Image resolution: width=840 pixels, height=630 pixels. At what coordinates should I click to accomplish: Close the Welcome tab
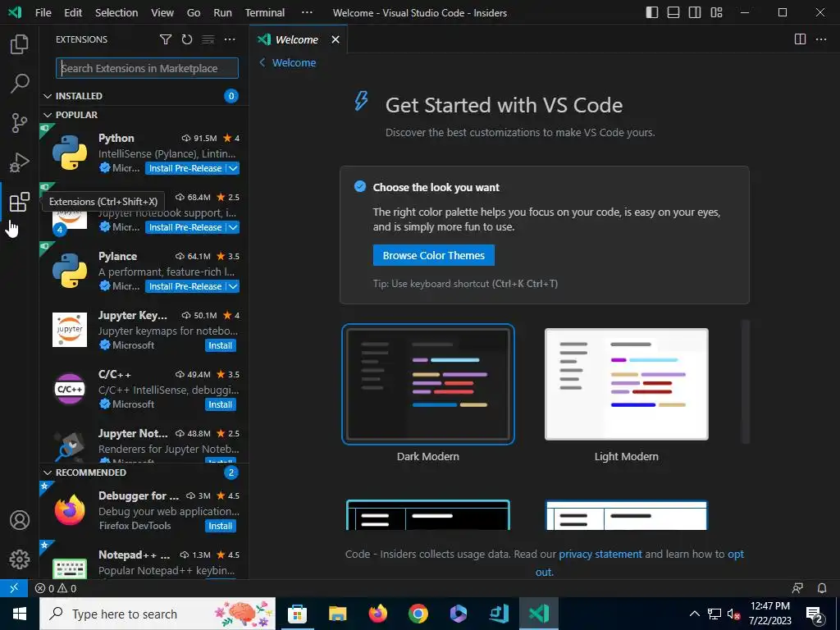[336, 39]
